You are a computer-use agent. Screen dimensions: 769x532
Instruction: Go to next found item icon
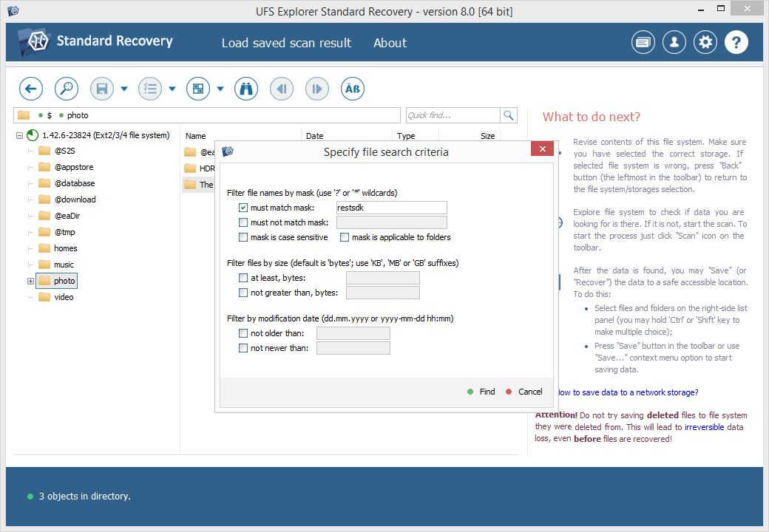coord(316,89)
